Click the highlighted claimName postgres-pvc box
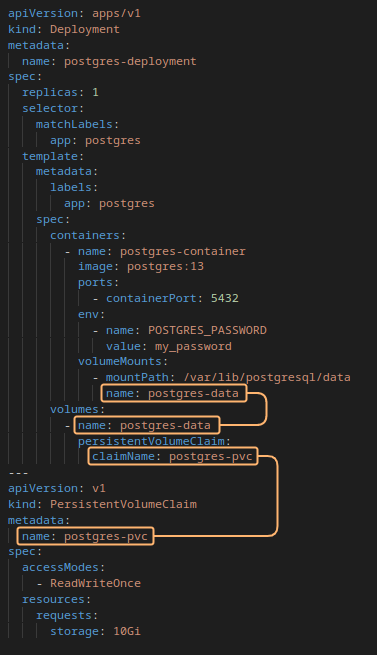The image size is (379, 657). (173, 456)
